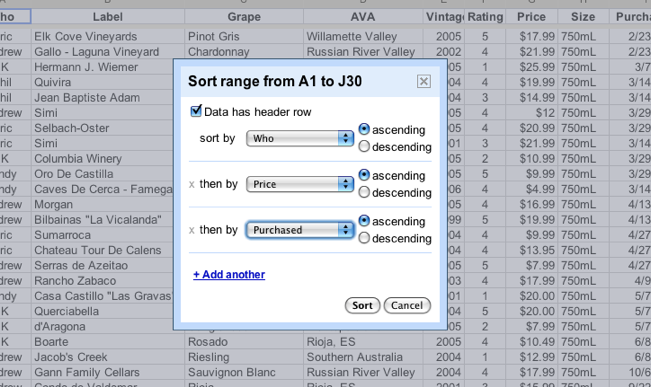651x387 pixels.
Task: Select ascending for the Purchased sort
Action: (x=364, y=220)
